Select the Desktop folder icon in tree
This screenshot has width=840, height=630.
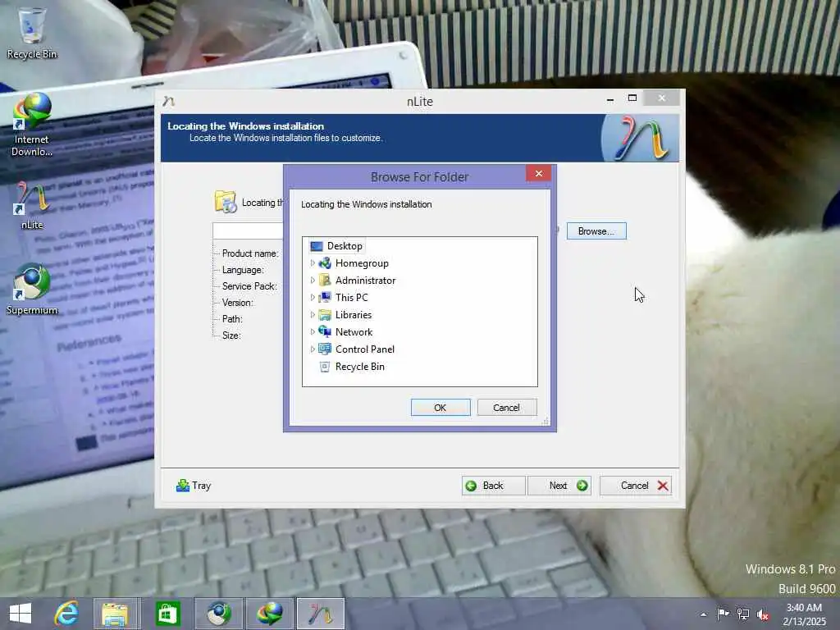(317, 246)
